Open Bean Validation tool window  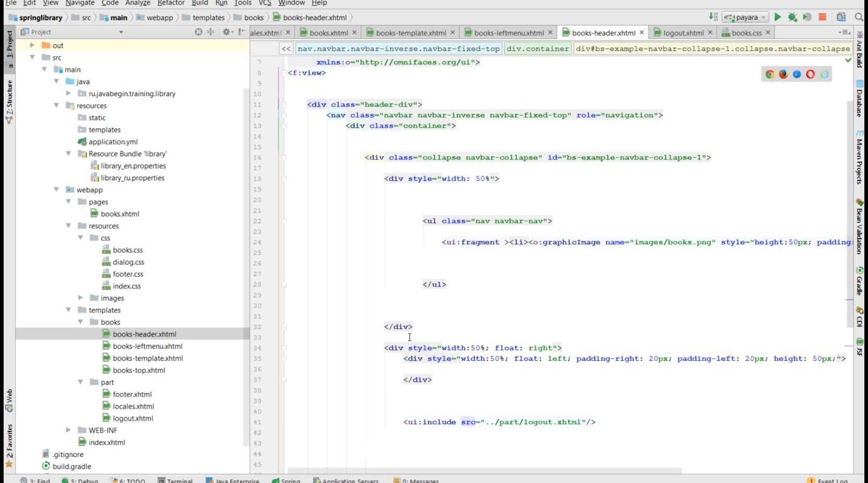(x=859, y=228)
